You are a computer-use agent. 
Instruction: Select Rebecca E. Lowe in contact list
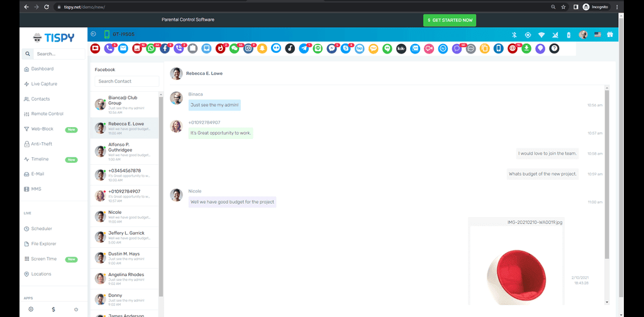point(125,128)
